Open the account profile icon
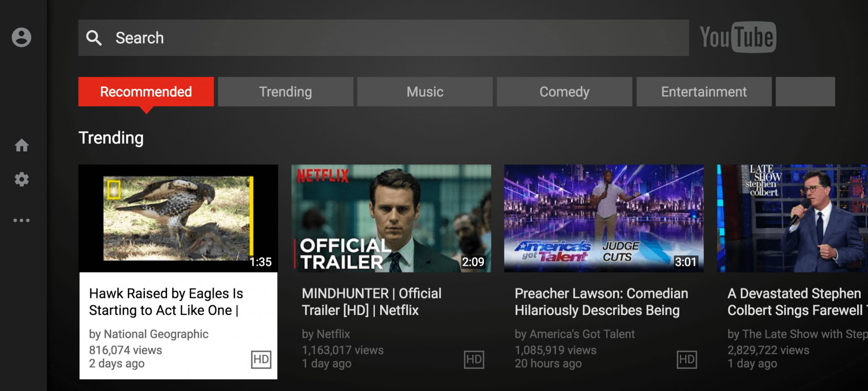Screen dimensions: 868x391 [21, 37]
